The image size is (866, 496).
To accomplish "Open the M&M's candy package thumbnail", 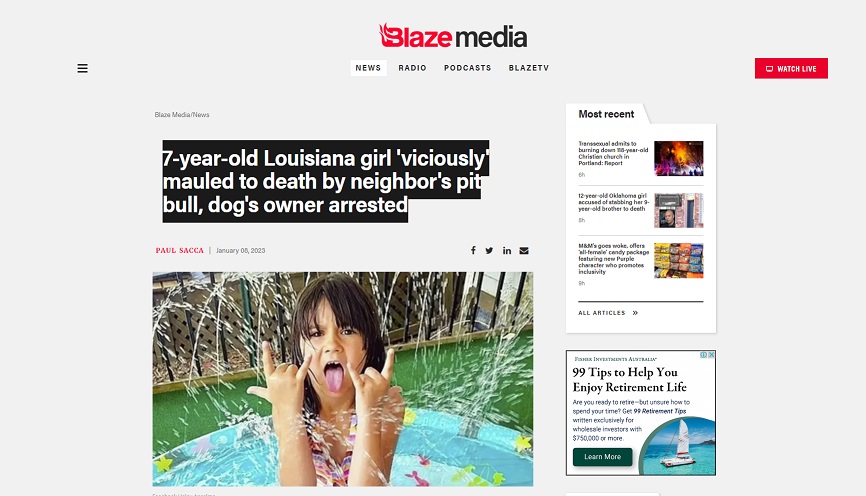I will pos(679,261).
